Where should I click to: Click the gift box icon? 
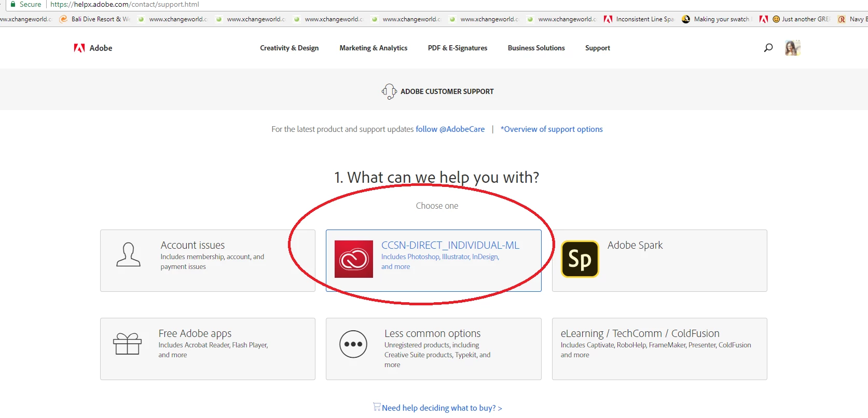coord(127,344)
